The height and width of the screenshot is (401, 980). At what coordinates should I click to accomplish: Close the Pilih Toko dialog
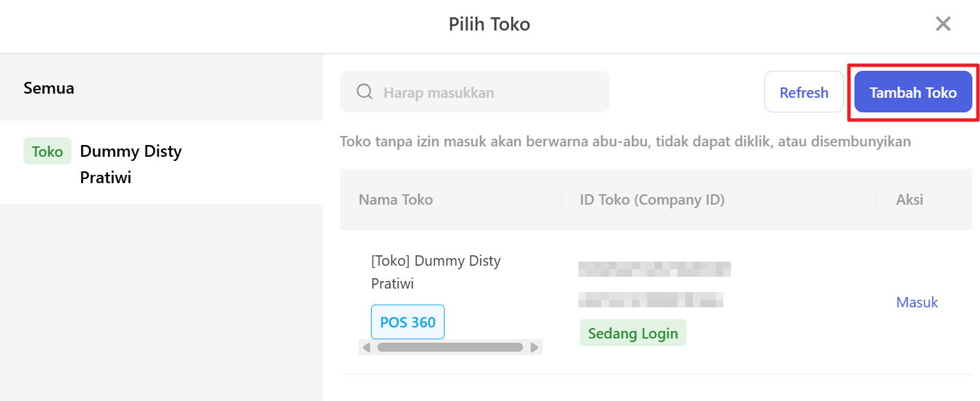click(943, 24)
